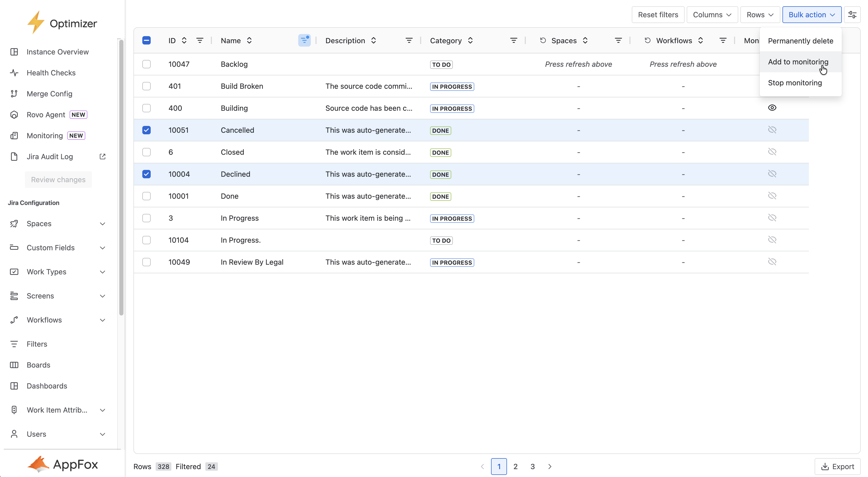This screenshot has width=868, height=477.
Task: Open Dashboards in sidebar
Action: [47, 386]
